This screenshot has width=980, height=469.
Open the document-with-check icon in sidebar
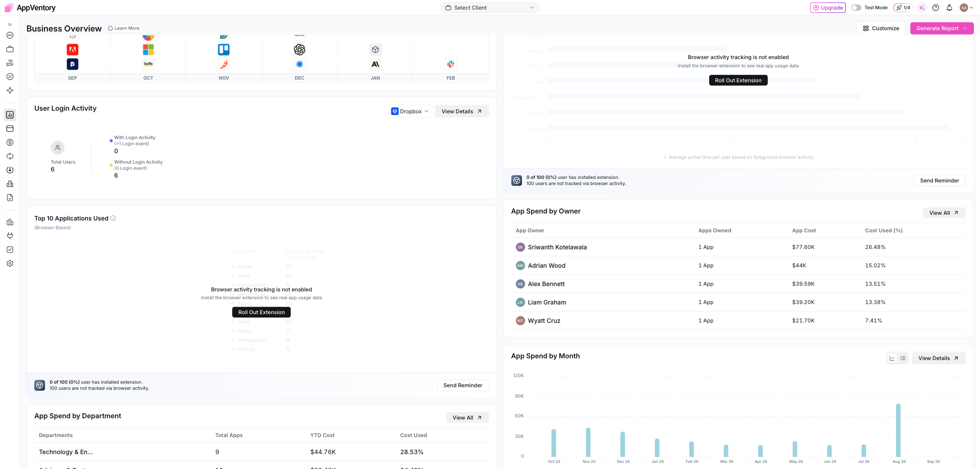pyautogui.click(x=10, y=198)
